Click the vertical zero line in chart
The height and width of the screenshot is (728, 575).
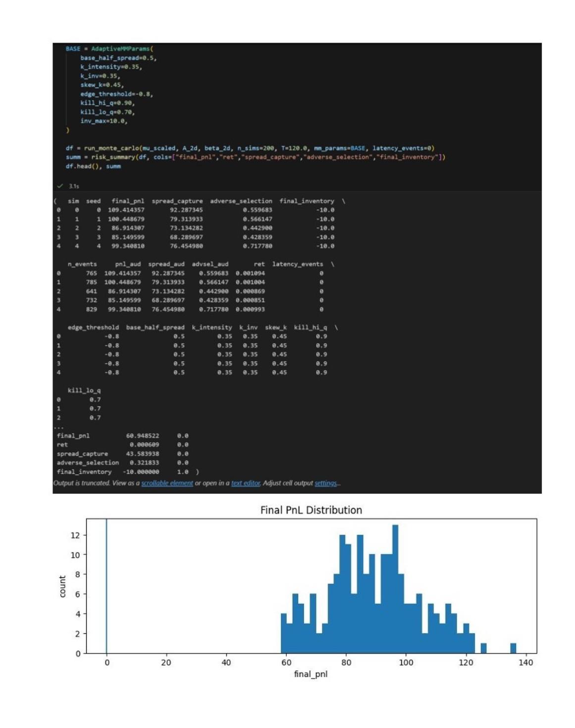point(106,586)
